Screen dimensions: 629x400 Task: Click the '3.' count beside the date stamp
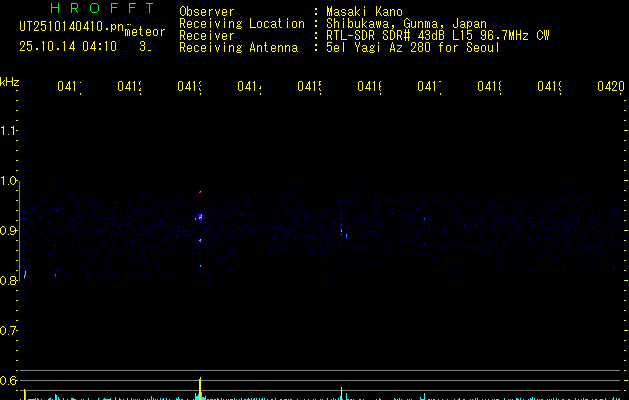145,47
